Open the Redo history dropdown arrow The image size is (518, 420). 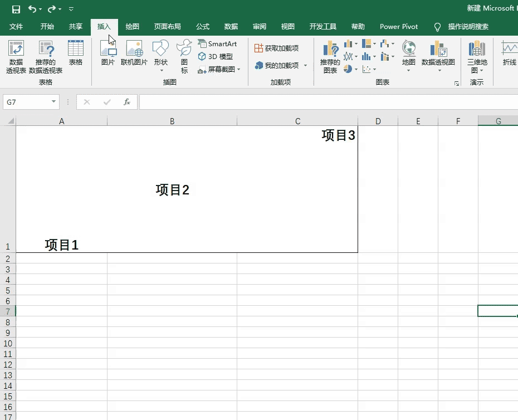60,9
